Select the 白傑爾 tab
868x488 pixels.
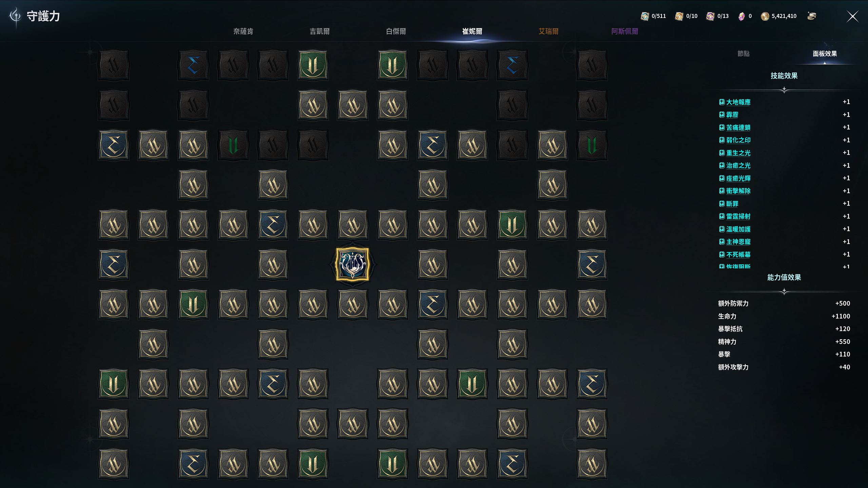[x=396, y=32]
